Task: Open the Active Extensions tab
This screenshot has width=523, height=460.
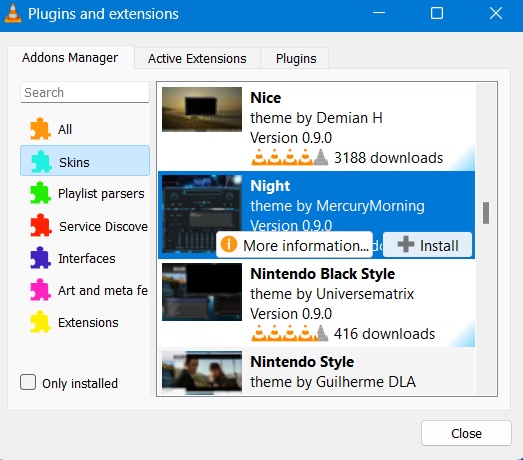Action: coord(197,59)
